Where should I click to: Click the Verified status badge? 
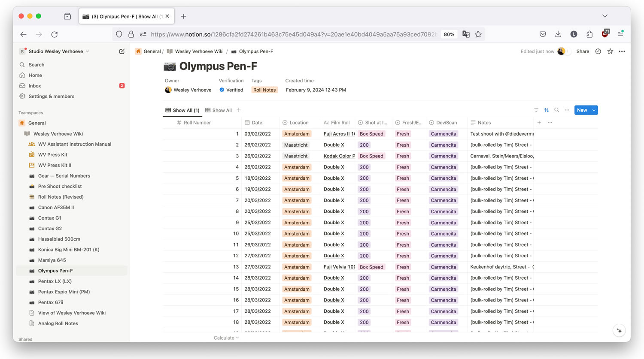point(231,90)
